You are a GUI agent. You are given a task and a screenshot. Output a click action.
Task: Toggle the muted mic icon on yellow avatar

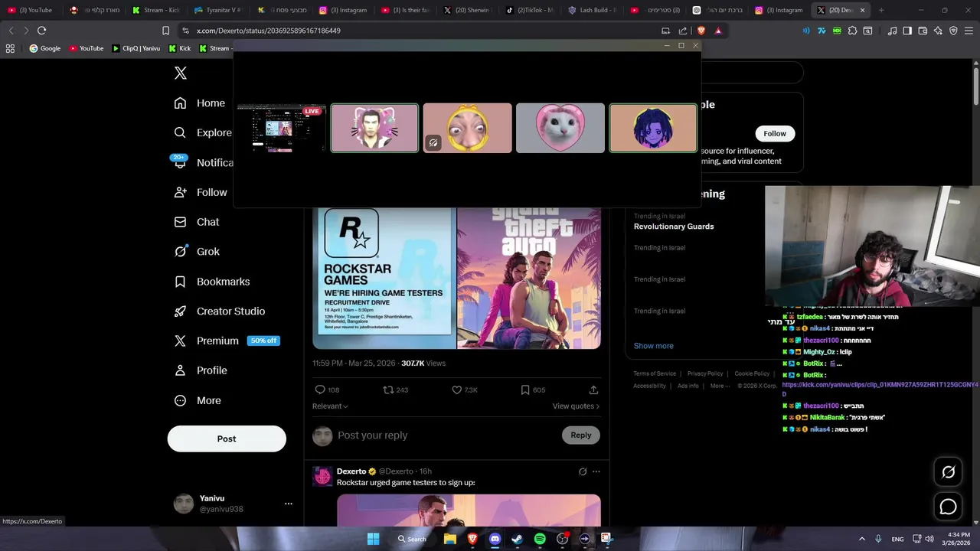pyautogui.click(x=433, y=142)
